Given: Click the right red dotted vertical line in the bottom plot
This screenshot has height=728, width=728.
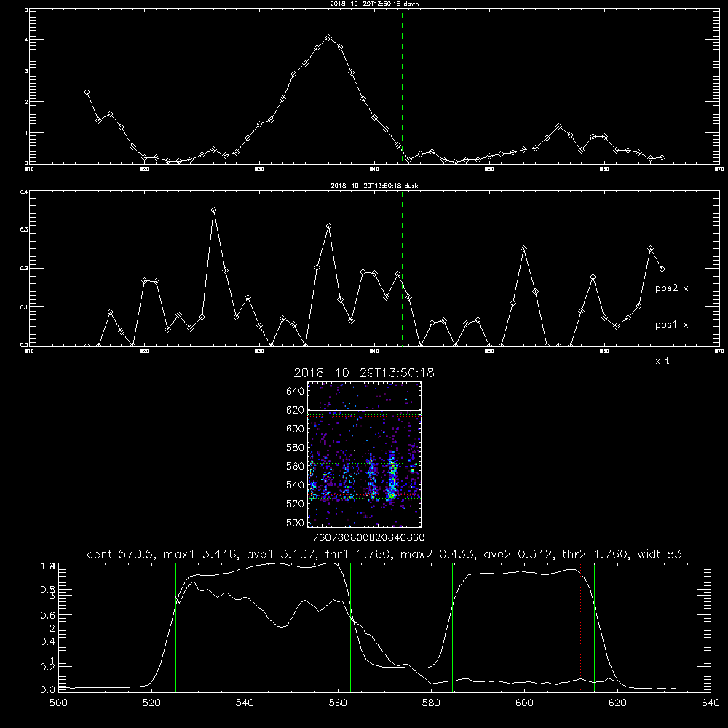Looking at the screenshot, I should click(580, 628).
